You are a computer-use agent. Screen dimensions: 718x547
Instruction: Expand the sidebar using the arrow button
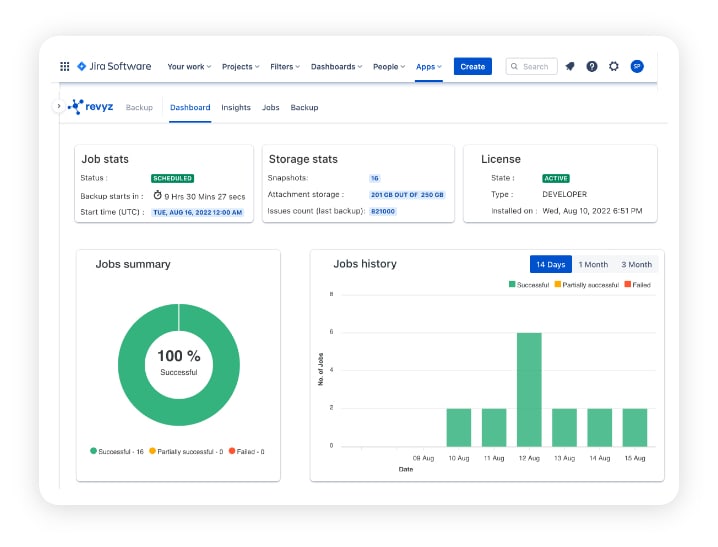[x=58, y=106]
